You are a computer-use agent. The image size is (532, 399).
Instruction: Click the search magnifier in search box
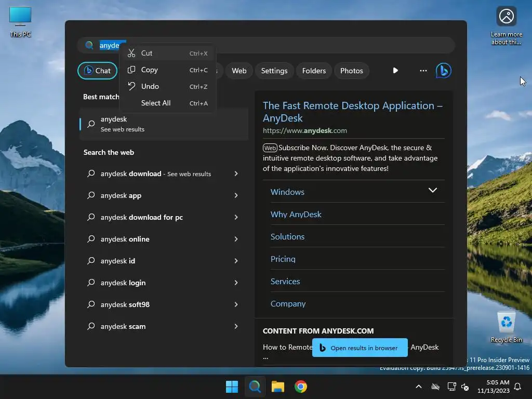pos(89,45)
